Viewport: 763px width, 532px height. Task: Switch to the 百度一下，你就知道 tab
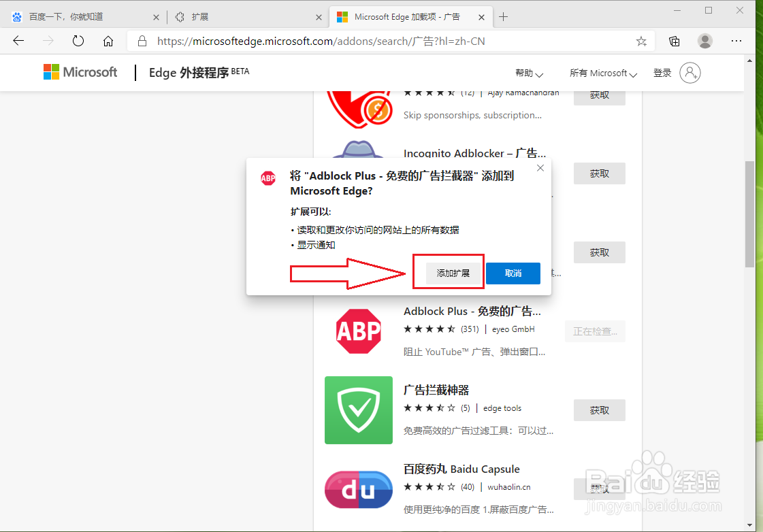click(83, 17)
